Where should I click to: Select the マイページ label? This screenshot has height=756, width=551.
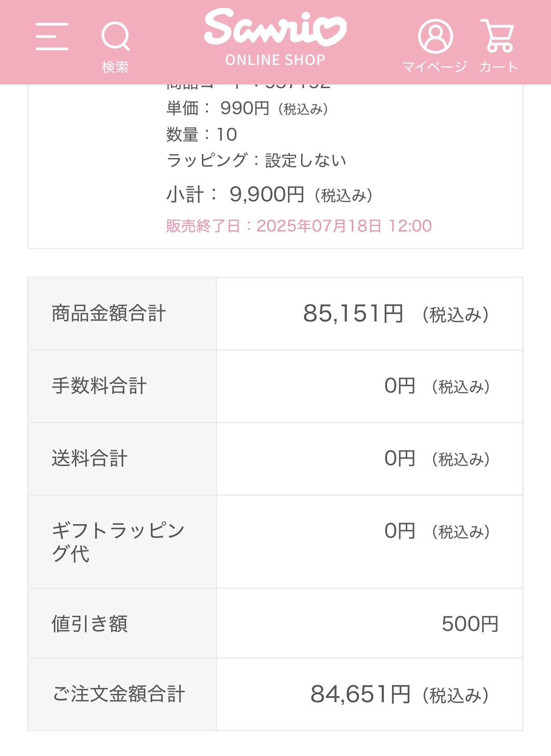pyautogui.click(x=435, y=67)
